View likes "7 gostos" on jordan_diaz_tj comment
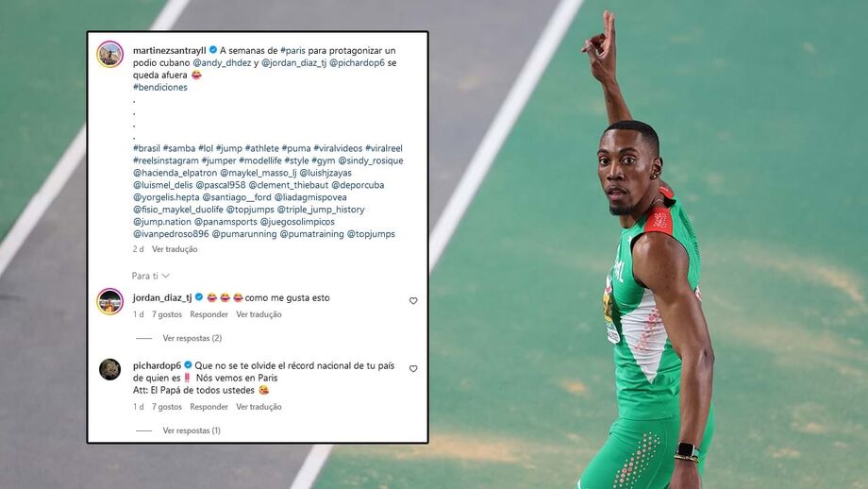Viewport: 868px width, 489px height. (167, 314)
